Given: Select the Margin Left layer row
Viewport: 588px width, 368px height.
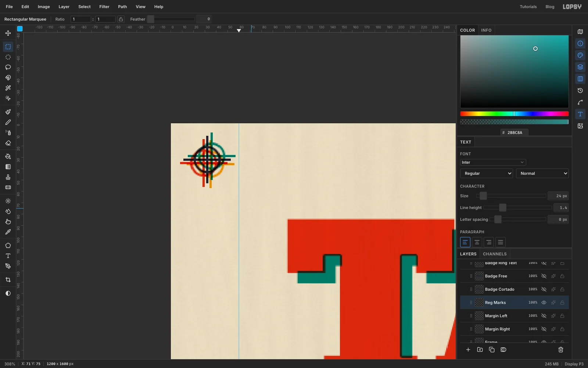Looking at the screenshot, I should 514,316.
